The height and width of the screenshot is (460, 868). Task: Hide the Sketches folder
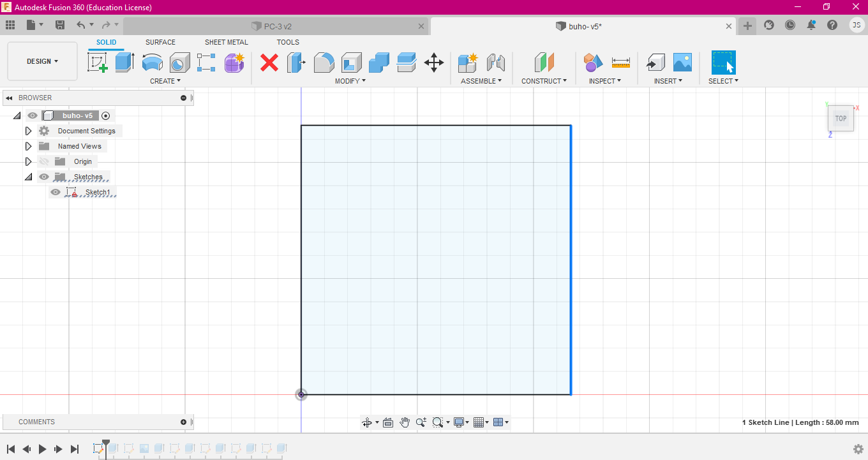[x=44, y=177]
